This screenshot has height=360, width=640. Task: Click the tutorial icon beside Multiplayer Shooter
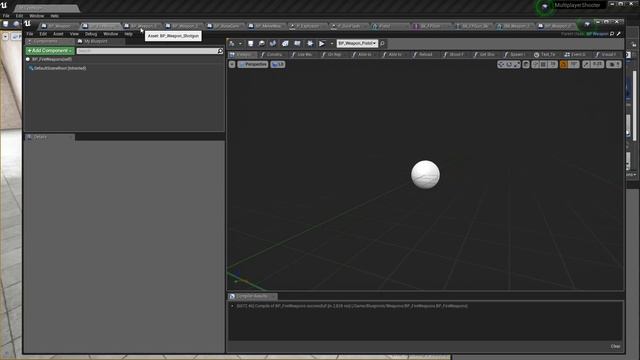point(544,6)
